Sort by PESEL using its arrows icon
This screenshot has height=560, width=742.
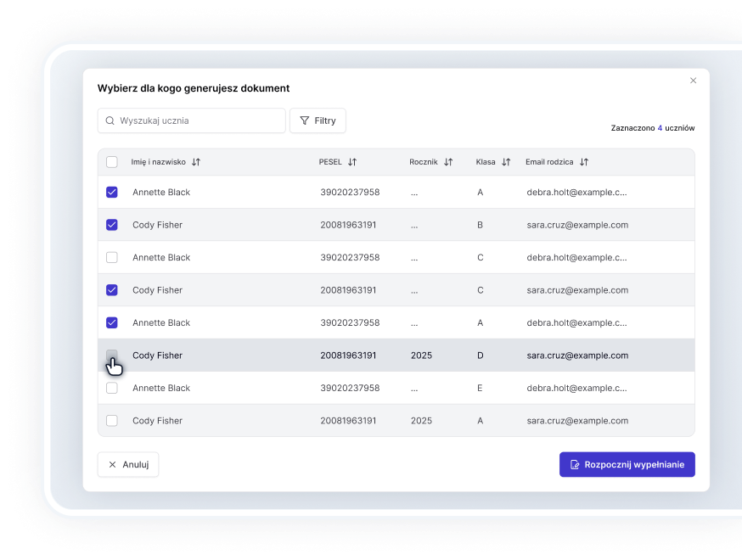pyautogui.click(x=352, y=162)
